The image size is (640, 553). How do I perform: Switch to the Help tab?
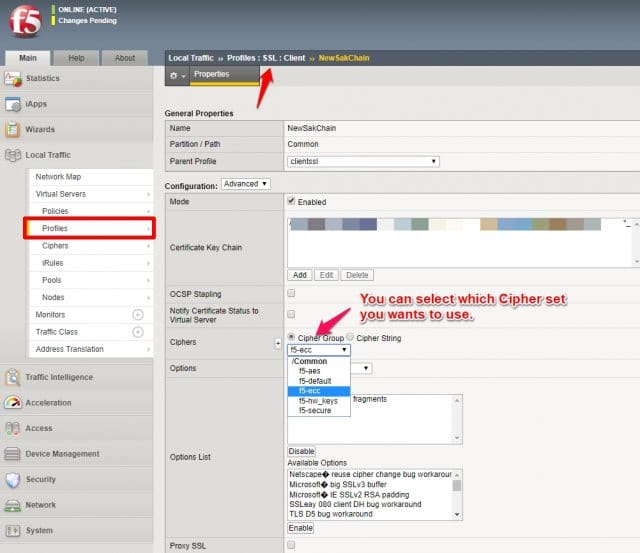(x=76, y=58)
